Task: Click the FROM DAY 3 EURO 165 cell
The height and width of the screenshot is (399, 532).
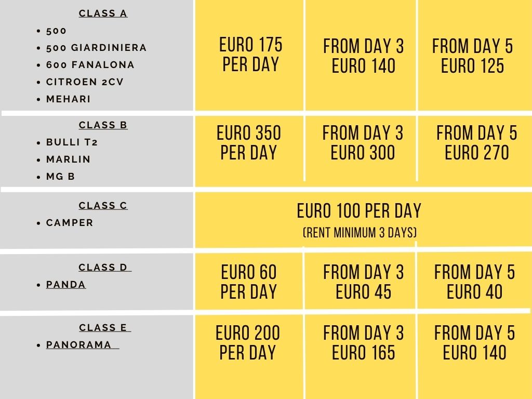Action: [x=361, y=357]
